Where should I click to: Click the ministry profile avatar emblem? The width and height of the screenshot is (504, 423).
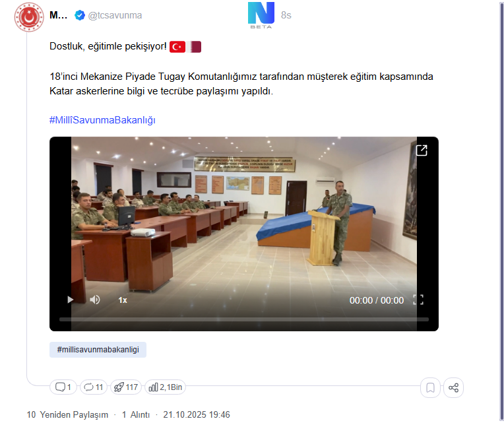pos(29,17)
